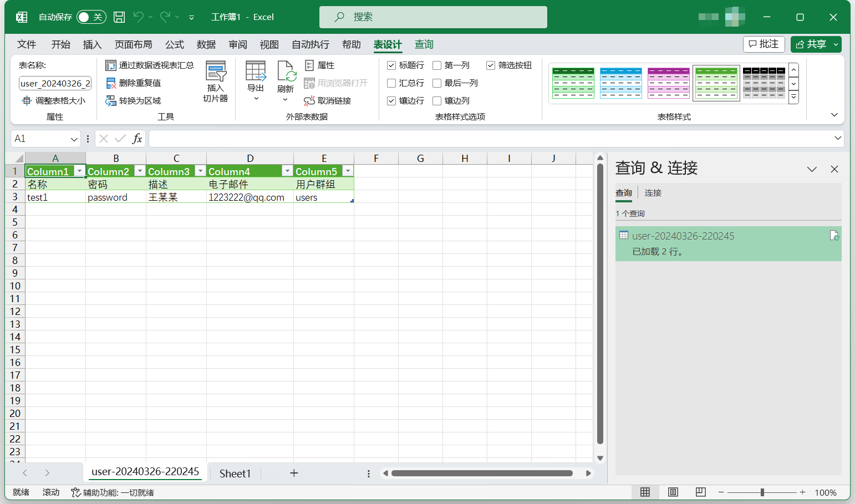The image size is (855, 504).
Task: Click the user-20240326-220245 query refresh page icon
Action: coord(834,236)
